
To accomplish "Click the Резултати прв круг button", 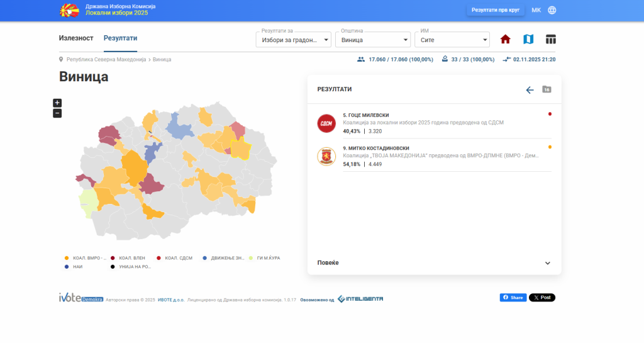I will click(495, 10).
